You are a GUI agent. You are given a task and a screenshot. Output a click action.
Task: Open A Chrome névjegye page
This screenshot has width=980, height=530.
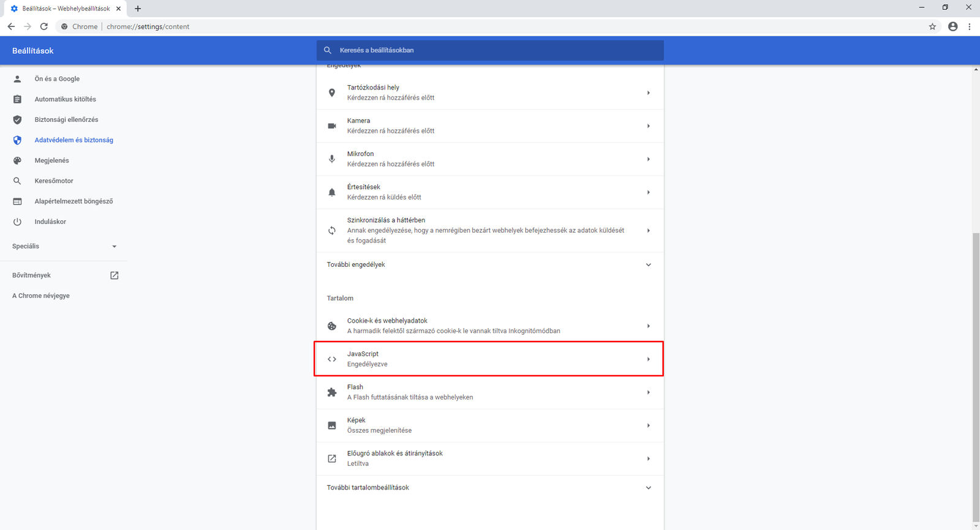pyautogui.click(x=41, y=296)
